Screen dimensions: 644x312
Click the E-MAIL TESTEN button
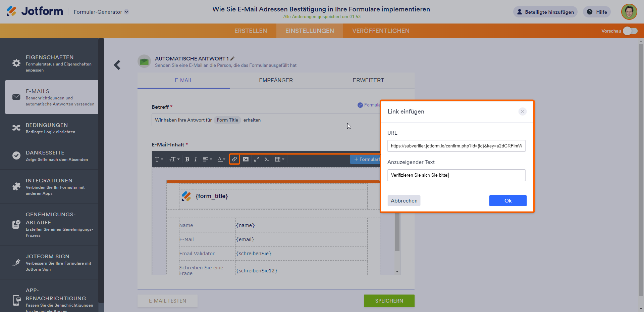(x=167, y=301)
